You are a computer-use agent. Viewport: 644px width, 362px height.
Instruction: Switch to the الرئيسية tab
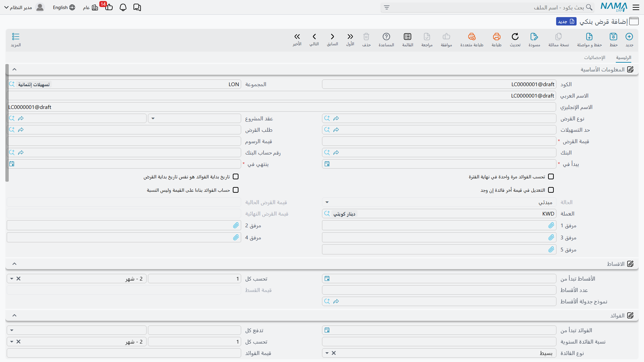click(624, 58)
